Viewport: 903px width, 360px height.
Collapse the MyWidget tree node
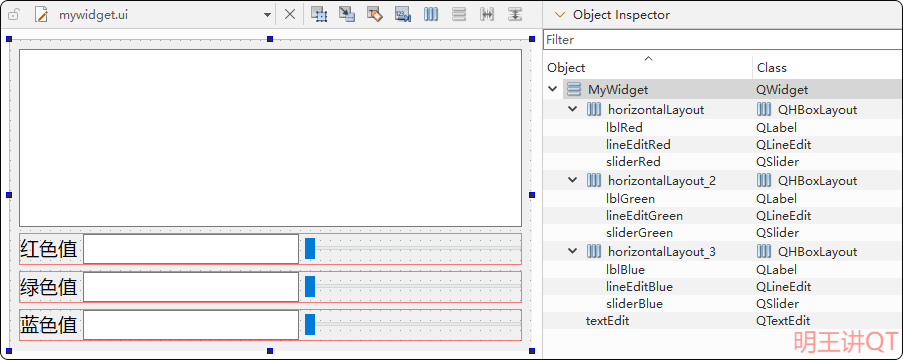tap(553, 89)
